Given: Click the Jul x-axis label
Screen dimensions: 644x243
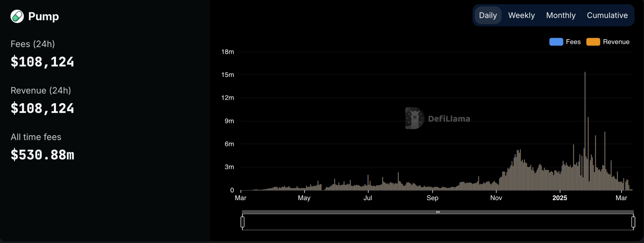Looking at the screenshot, I should pyautogui.click(x=368, y=198).
